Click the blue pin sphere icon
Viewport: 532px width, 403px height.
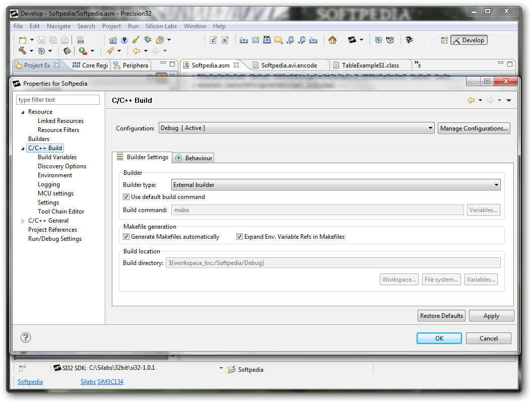coord(124,40)
